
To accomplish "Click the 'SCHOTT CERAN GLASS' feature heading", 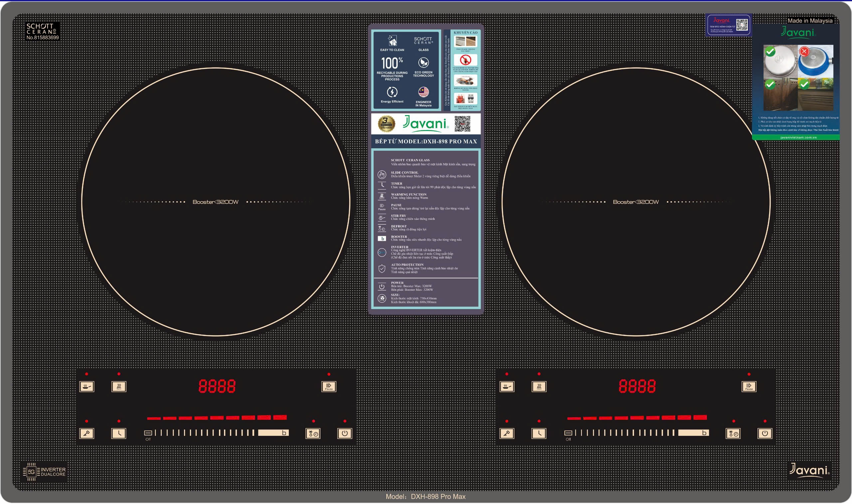I will coord(410,160).
